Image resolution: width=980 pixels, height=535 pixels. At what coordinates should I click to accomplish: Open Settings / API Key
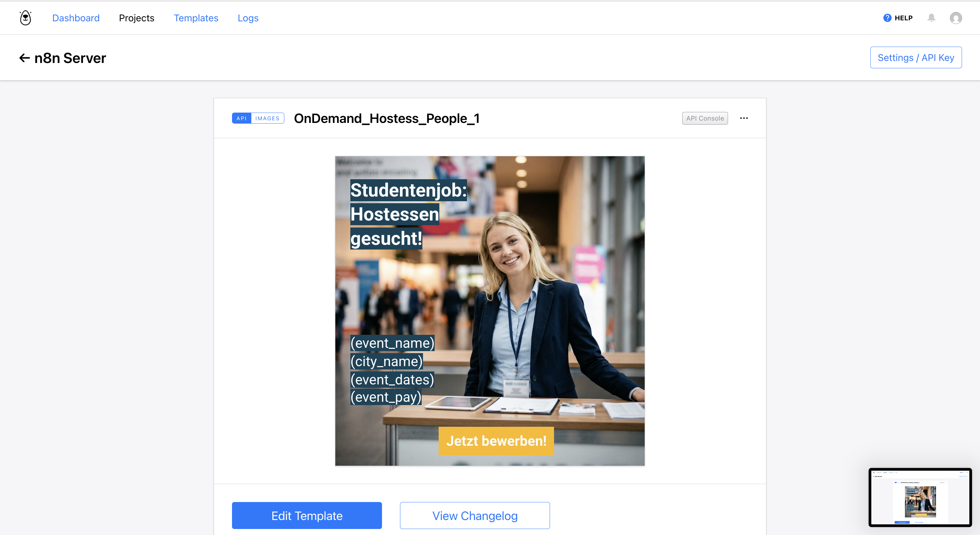point(916,57)
